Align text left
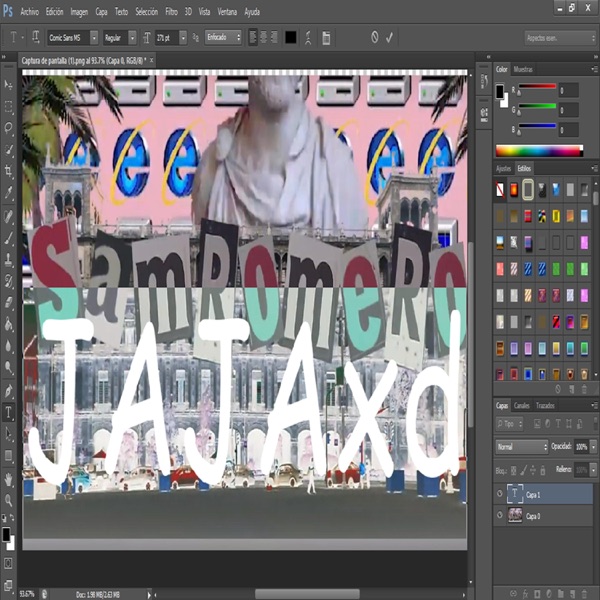This screenshot has width=600, height=600. 253,38
